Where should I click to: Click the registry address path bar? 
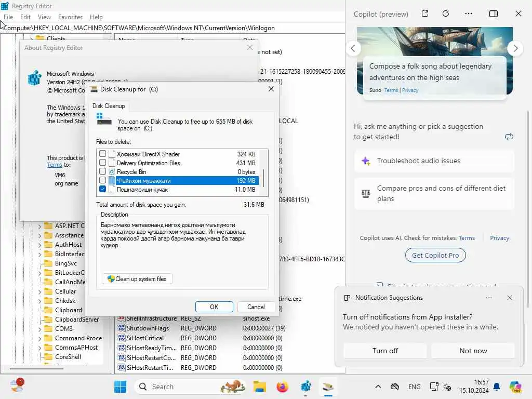point(172,28)
